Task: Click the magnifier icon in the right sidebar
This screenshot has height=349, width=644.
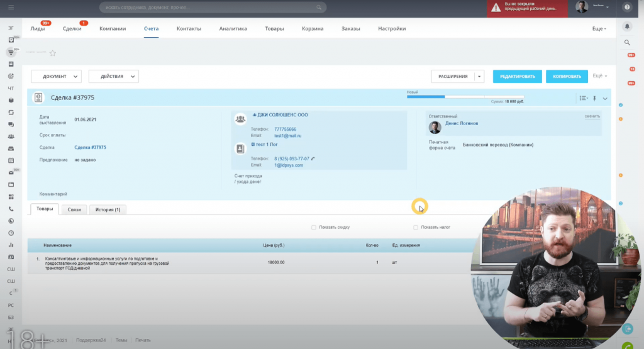Action: coord(627,42)
